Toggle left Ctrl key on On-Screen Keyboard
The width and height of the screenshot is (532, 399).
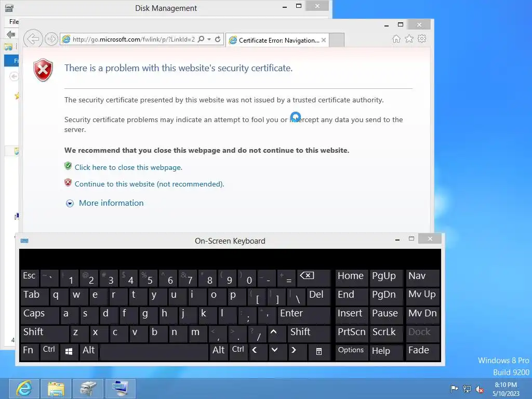point(49,352)
